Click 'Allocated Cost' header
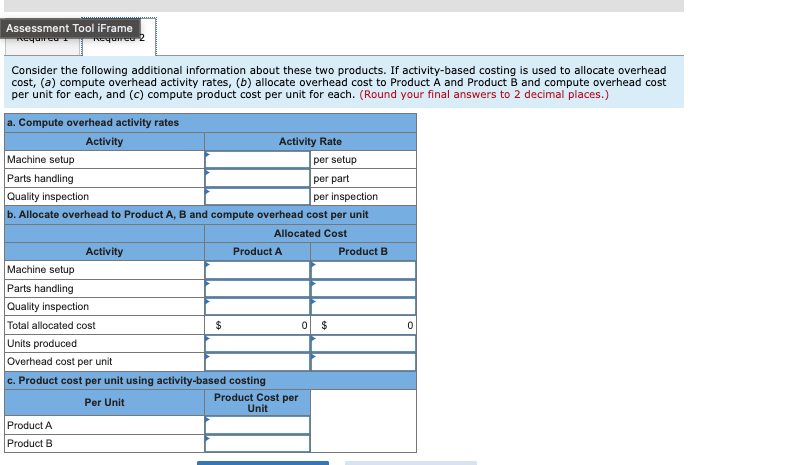808x465 pixels. [x=310, y=234]
